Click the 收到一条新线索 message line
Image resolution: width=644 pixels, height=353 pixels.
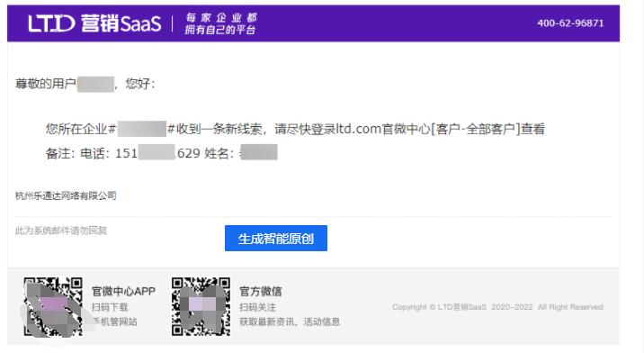tap(295, 129)
